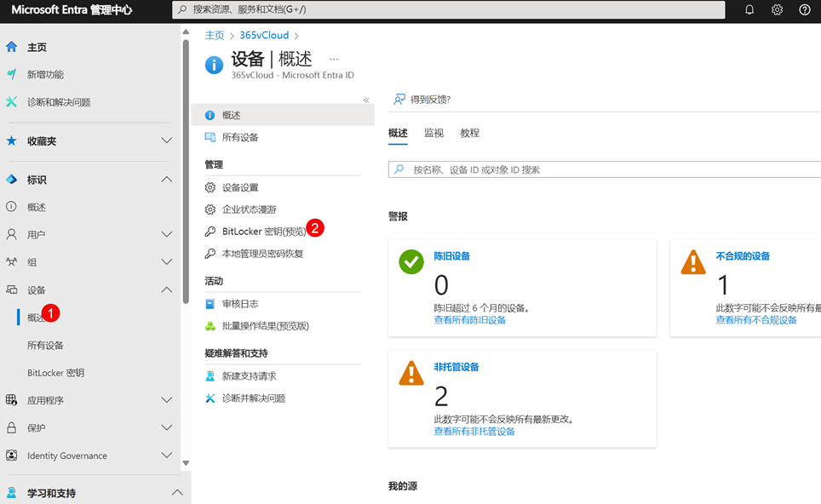Click the 标识 diamond icon
Screen dimensions: 821x504
(x=12, y=180)
